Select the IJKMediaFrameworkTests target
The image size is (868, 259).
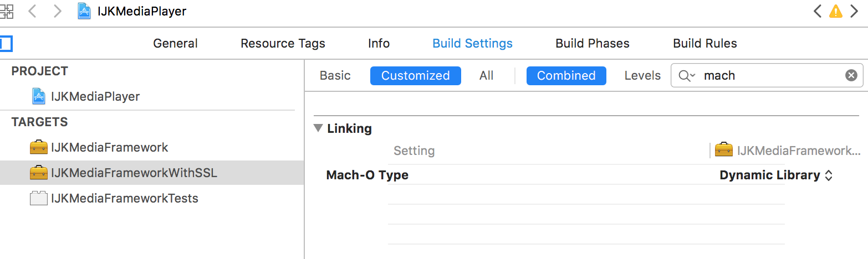coord(124,198)
